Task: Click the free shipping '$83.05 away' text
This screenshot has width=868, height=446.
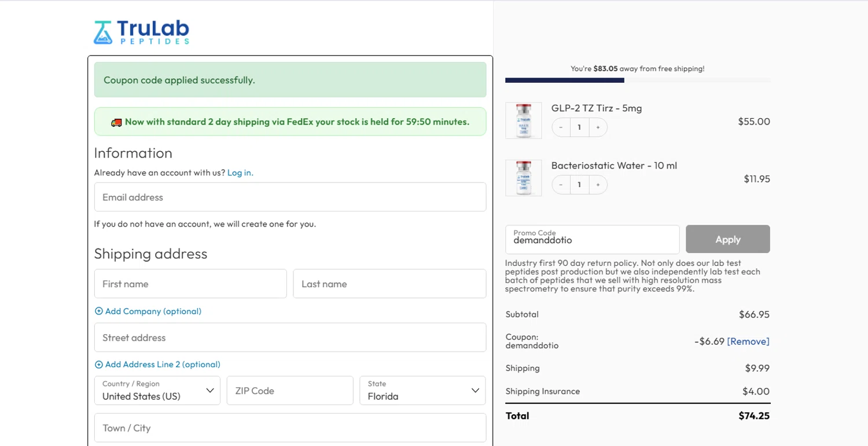Action: tap(638, 68)
